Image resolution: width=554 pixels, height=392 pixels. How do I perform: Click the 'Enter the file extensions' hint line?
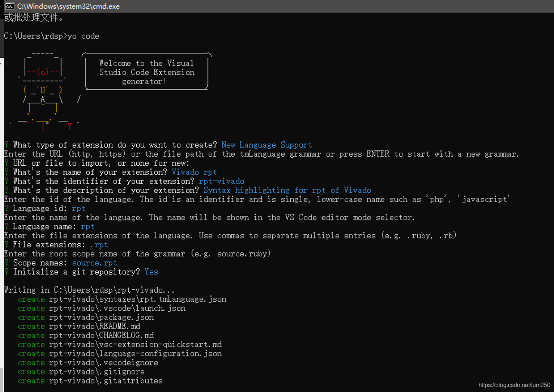pyautogui.click(x=230, y=236)
